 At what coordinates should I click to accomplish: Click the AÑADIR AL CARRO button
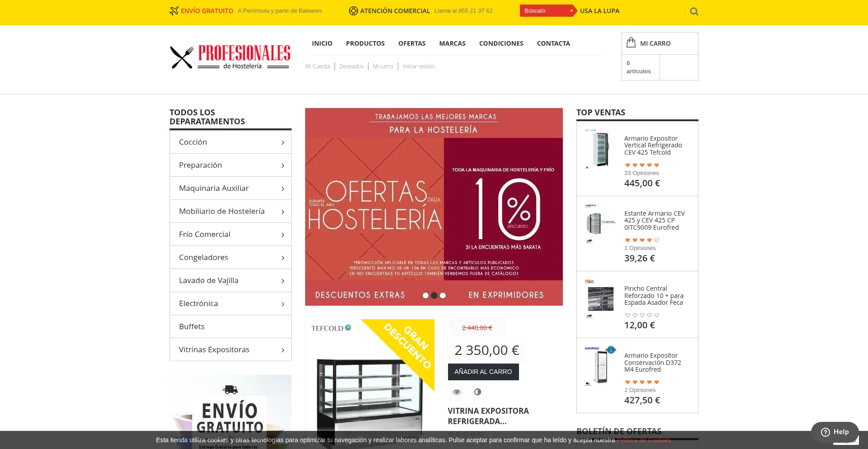pos(483,372)
